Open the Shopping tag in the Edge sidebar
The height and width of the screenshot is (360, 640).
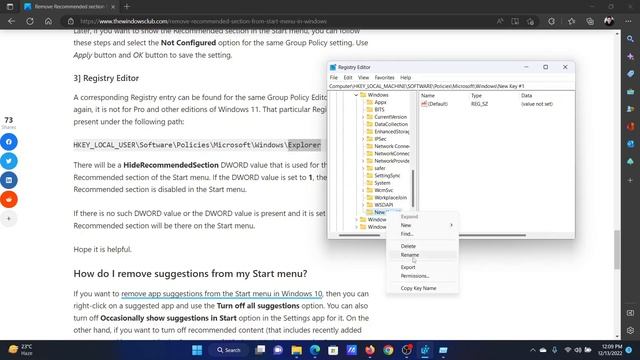tap(630, 74)
